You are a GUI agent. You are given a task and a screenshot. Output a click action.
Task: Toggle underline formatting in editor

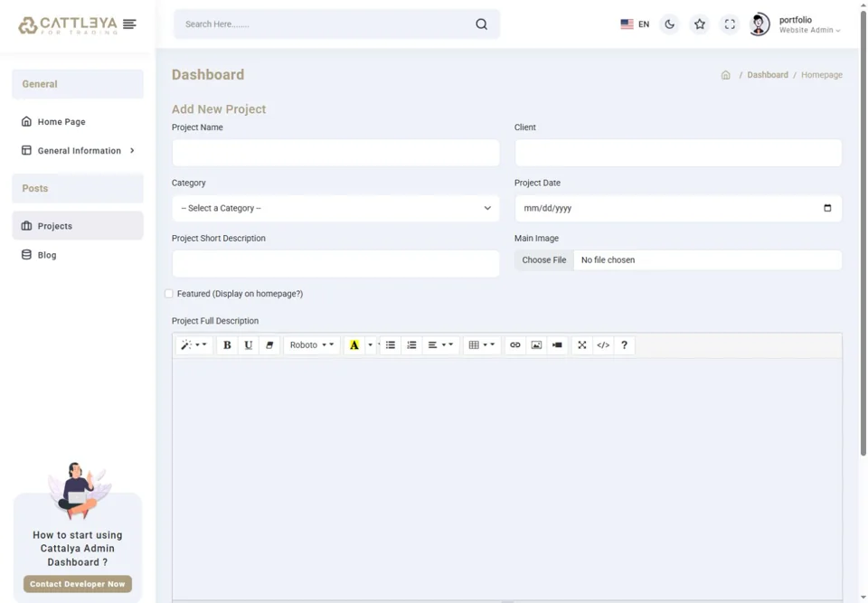point(248,345)
